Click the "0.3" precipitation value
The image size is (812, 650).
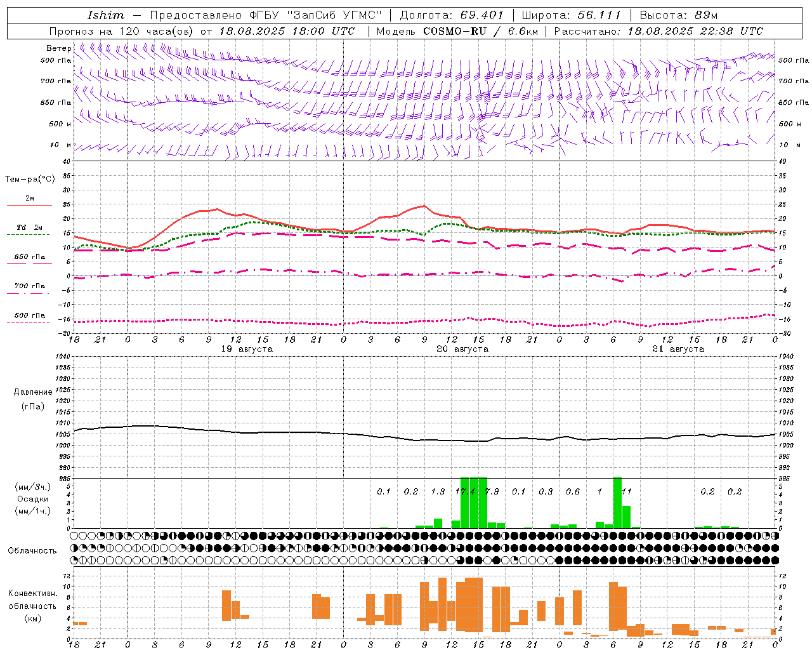coord(546,491)
